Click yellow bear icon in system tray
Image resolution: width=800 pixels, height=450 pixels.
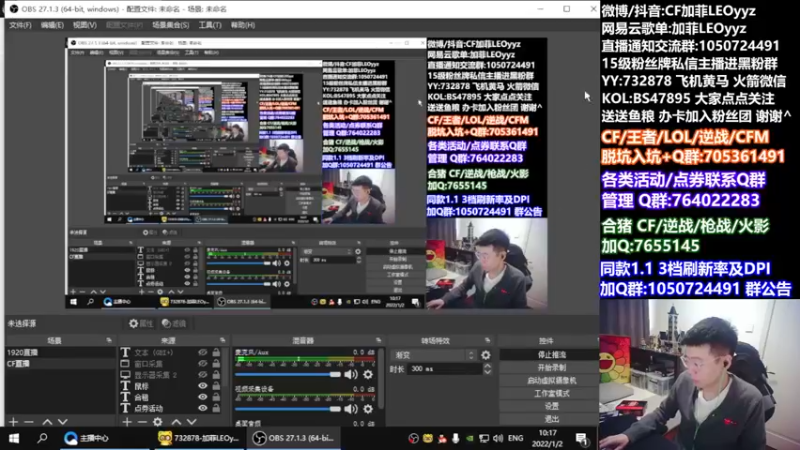[428, 438]
